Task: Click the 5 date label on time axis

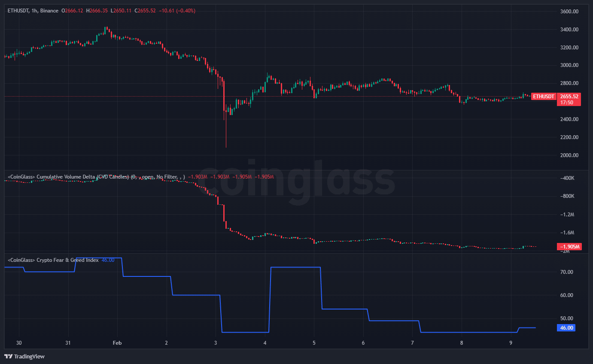Action: pos(314,343)
